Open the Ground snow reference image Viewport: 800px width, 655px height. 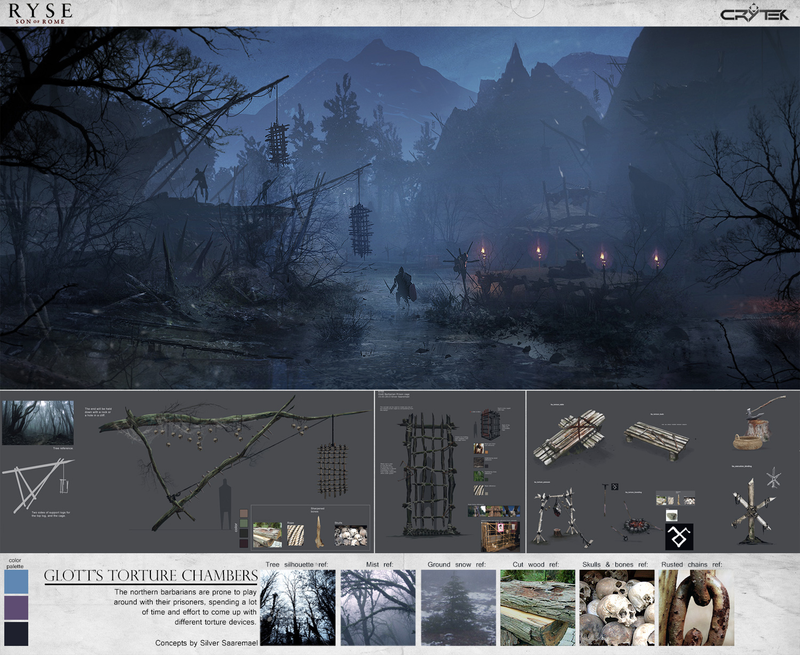click(x=458, y=608)
